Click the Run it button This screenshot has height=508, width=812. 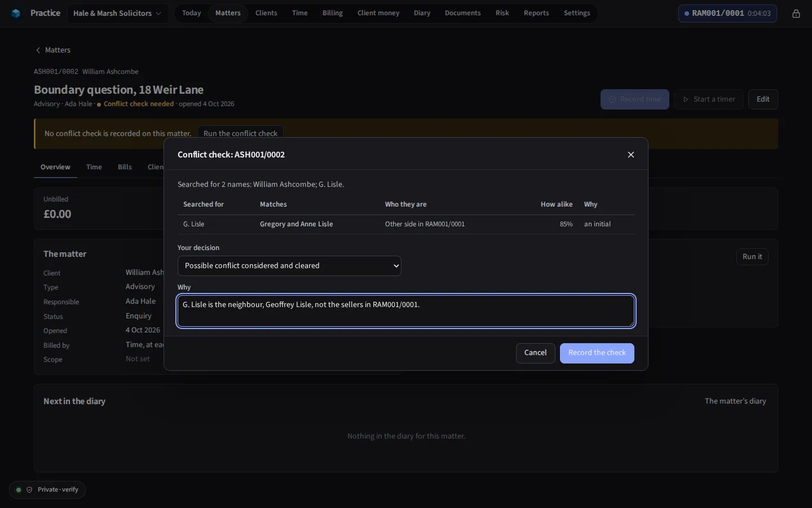point(752,257)
